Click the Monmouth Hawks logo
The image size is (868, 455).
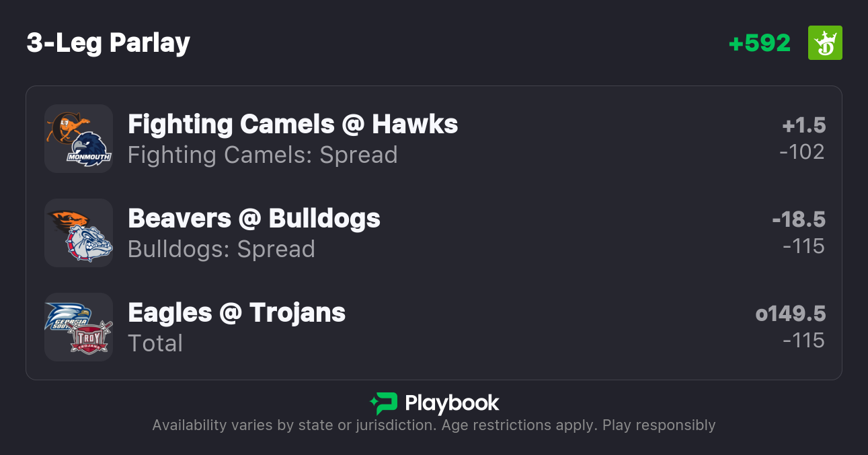pos(88,149)
